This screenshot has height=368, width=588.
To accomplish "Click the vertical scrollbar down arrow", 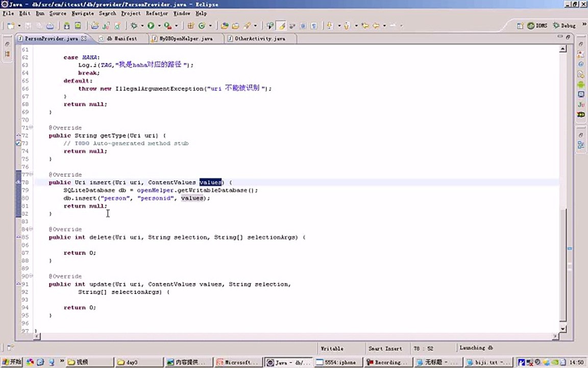I will pos(563,329).
